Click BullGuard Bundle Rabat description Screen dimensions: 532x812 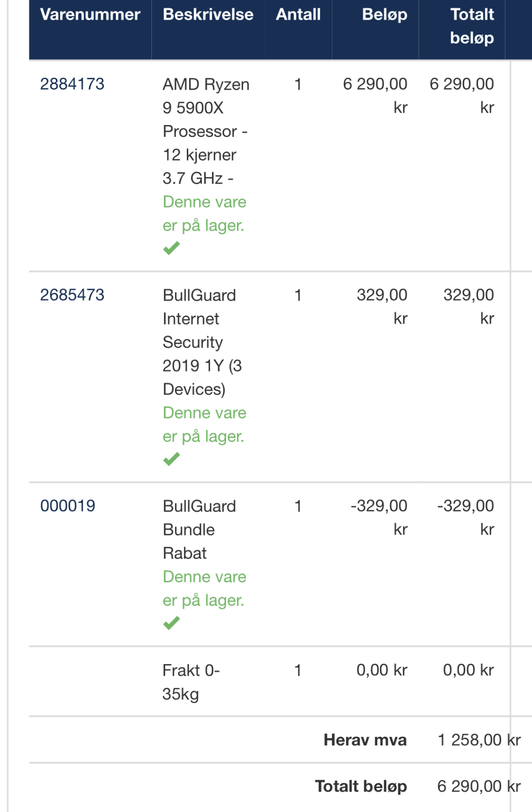tap(199, 530)
